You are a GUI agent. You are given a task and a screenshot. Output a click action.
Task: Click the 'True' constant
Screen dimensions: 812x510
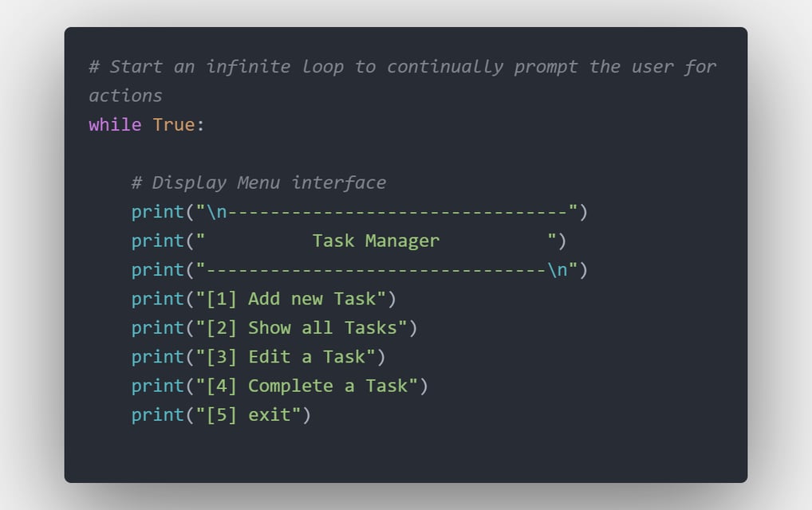(173, 124)
